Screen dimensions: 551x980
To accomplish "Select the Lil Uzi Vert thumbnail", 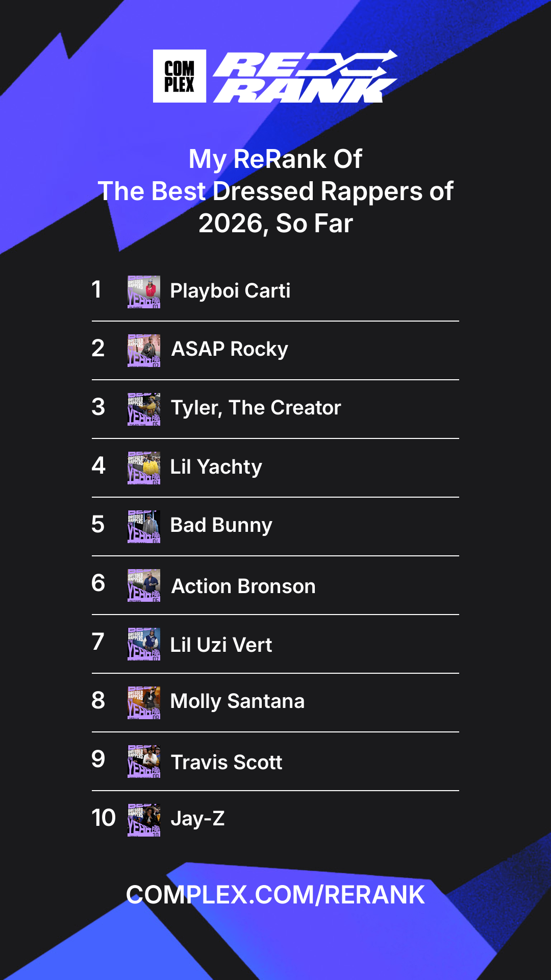I will point(144,644).
